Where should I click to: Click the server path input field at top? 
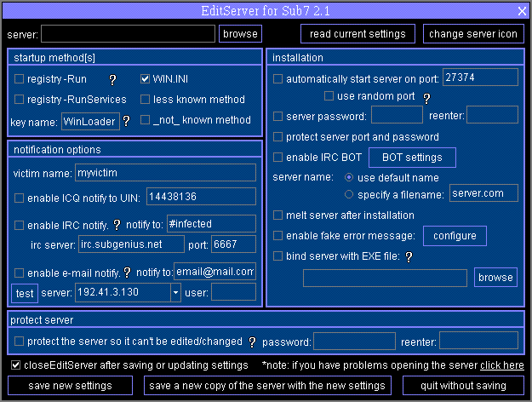tap(128, 33)
